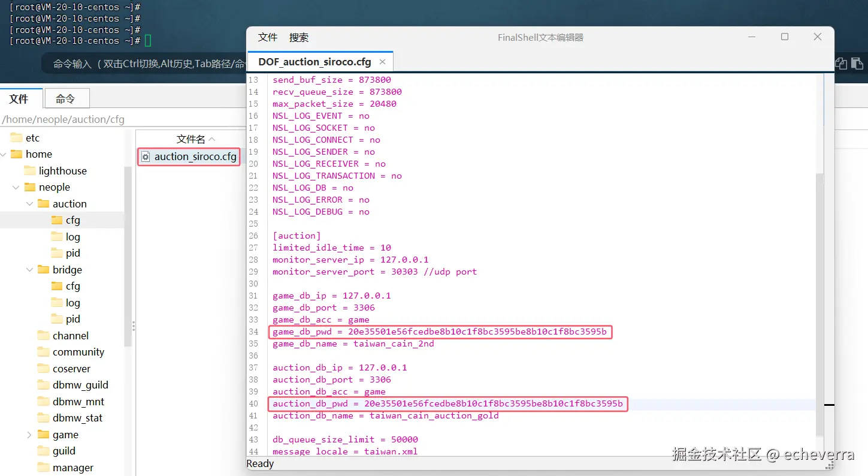Click line max_packet_size = 20480
The image size is (868, 476).
click(334, 104)
